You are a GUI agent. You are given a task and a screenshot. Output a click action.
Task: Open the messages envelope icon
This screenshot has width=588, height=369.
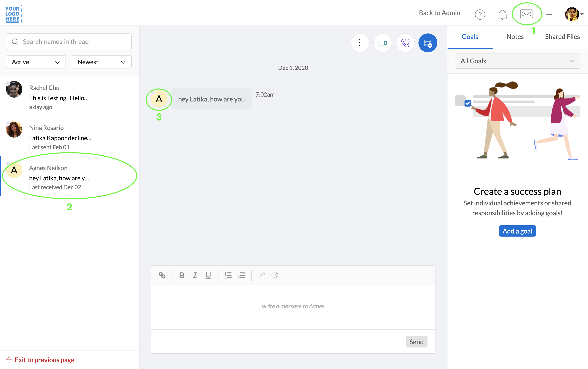pos(526,14)
